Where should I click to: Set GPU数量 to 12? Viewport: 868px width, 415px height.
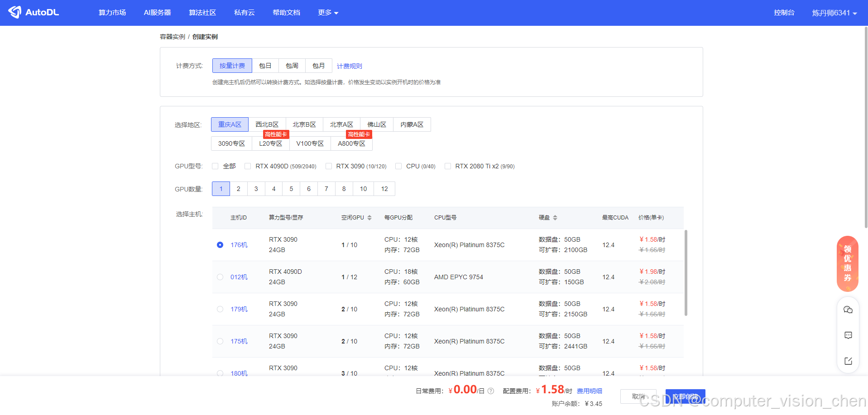[x=384, y=189]
